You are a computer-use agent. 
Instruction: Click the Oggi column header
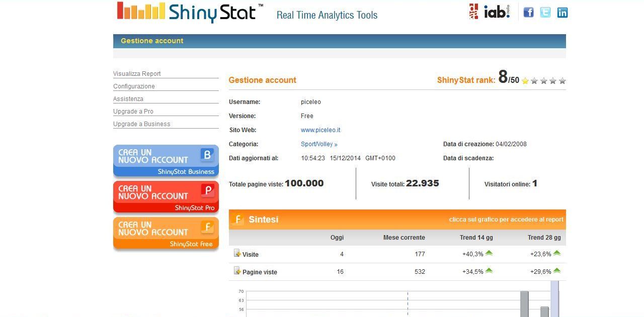(337, 237)
